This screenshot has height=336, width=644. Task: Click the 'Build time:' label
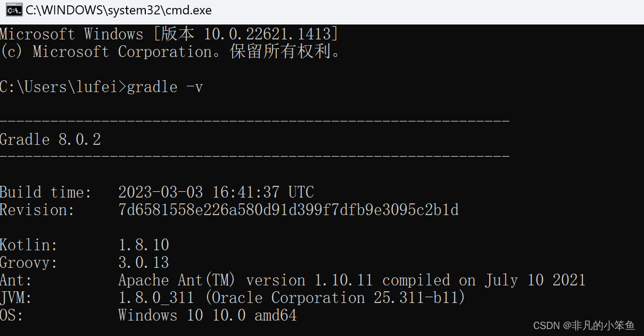pyautogui.click(x=46, y=192)
